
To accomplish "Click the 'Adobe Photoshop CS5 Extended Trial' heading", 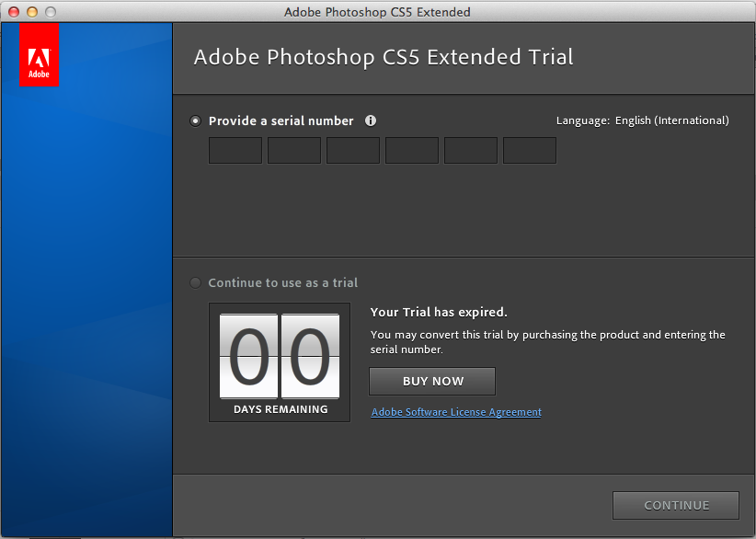I will pyautogui.click(x=384, y=57).
